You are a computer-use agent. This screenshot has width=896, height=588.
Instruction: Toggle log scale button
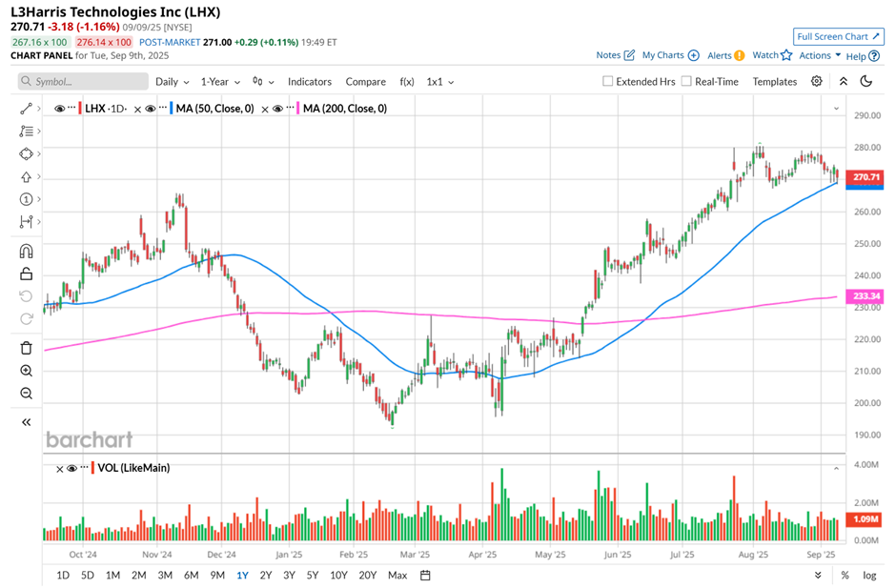[869, 575]
